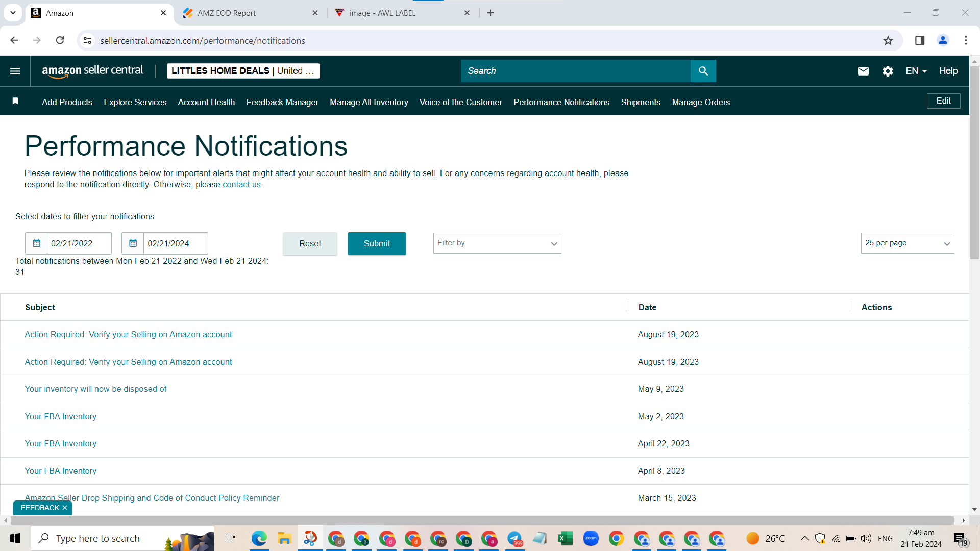This screenshot has height=551, width=980.
Task: Click the end date field 02/21/2024
Action: pyautogui.click(x=176, y=243)
